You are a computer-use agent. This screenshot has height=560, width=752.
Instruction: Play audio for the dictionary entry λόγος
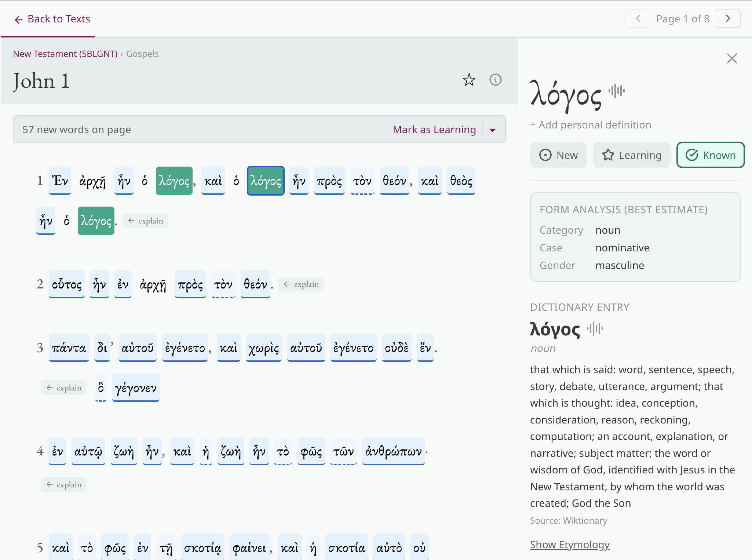595,328
